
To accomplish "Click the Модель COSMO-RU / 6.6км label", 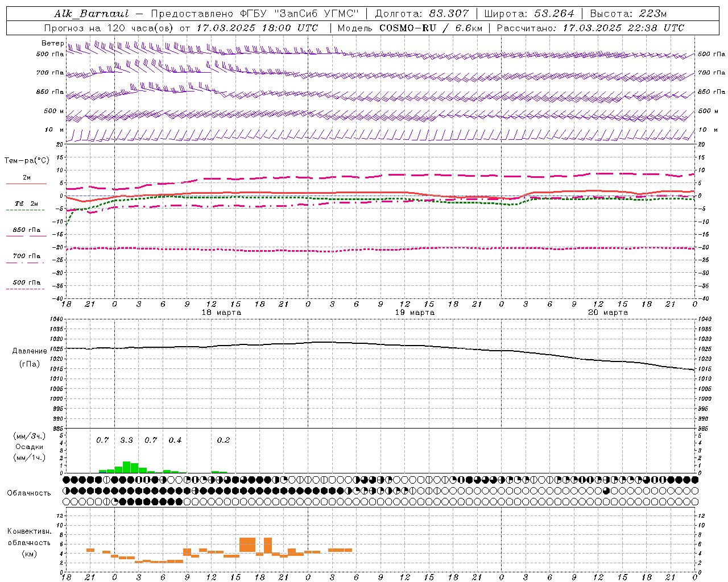I will (x=410, y=28).
